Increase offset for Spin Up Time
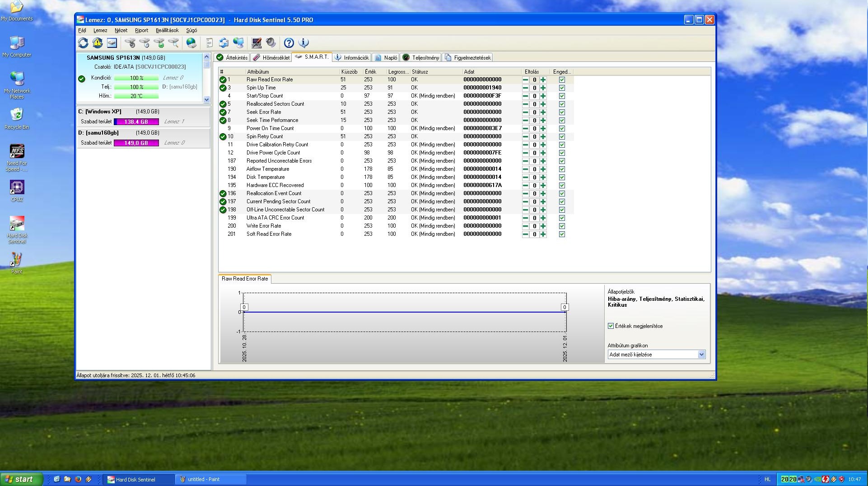The width and height of the screenshot is (868, 486). click(x=543, y=88)
